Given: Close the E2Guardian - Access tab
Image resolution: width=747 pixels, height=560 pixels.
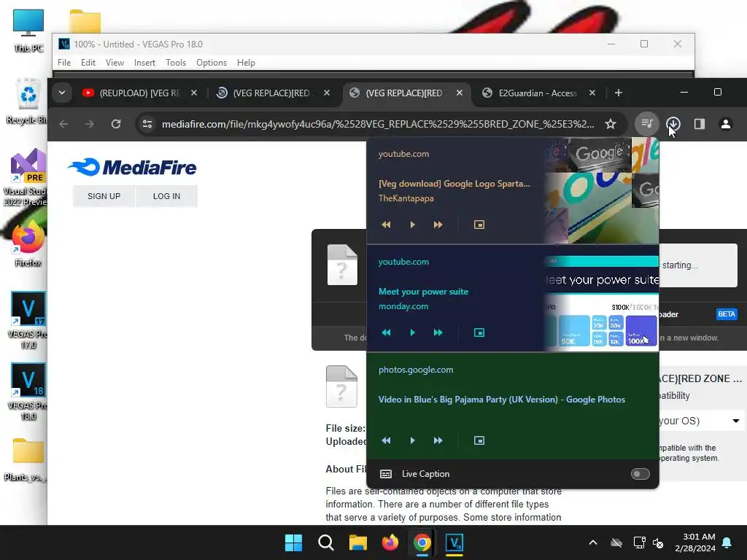Looking at the screenshot, I should (592, 93).
